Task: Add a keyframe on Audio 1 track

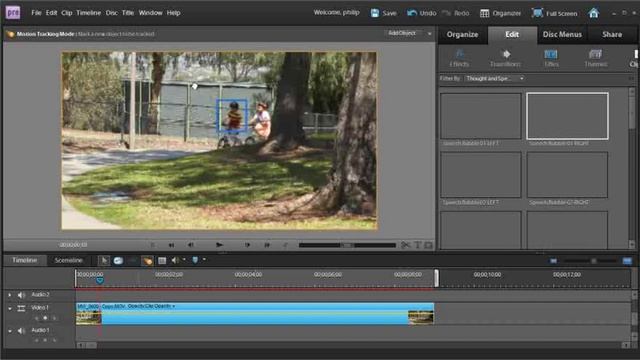Action: pos(45,340)
